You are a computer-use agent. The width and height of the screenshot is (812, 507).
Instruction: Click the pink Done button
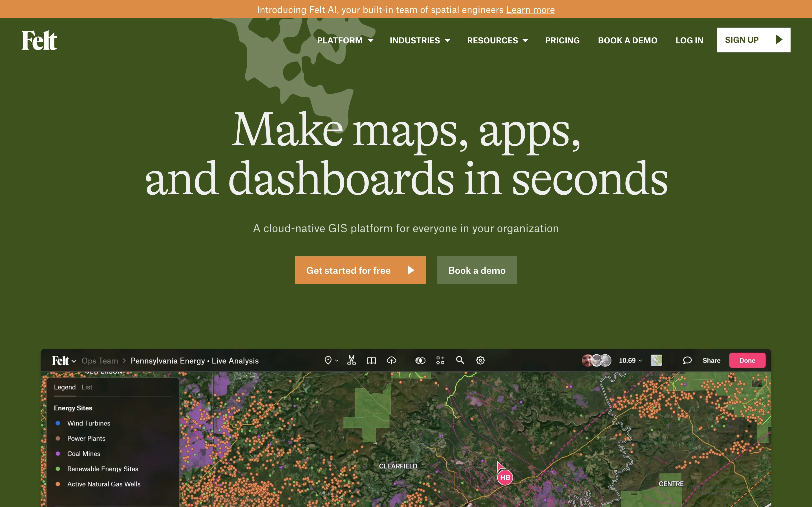coord(747,361)
